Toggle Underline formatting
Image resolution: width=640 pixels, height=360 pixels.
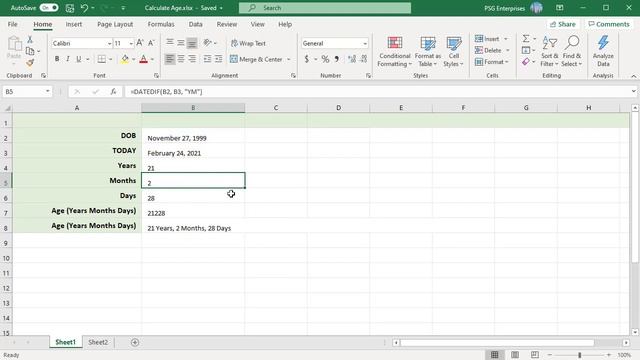pyautogui.click(x=79, y=59)
